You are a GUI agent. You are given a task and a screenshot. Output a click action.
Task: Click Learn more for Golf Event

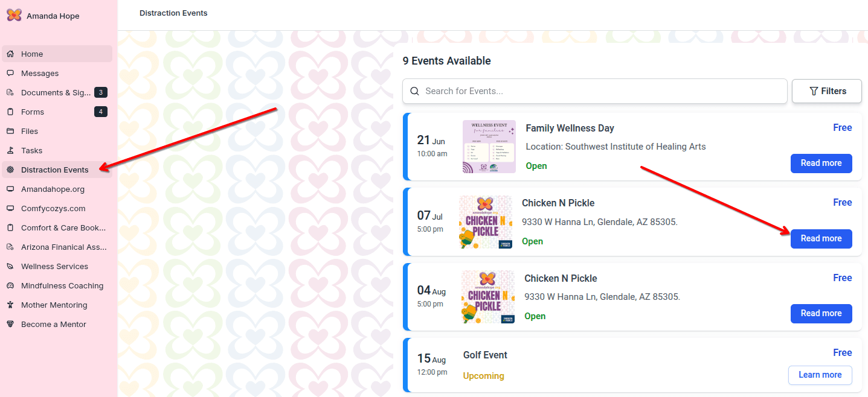coord(820,375)
